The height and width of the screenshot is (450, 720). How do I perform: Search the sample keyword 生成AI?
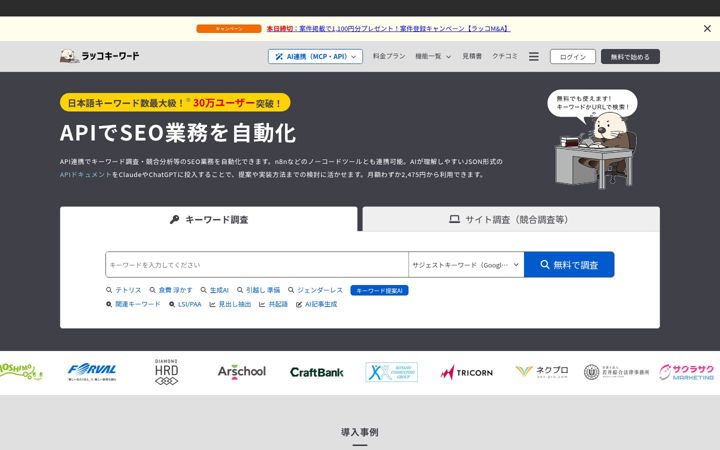pyautogui.click(x=214, y=290)
